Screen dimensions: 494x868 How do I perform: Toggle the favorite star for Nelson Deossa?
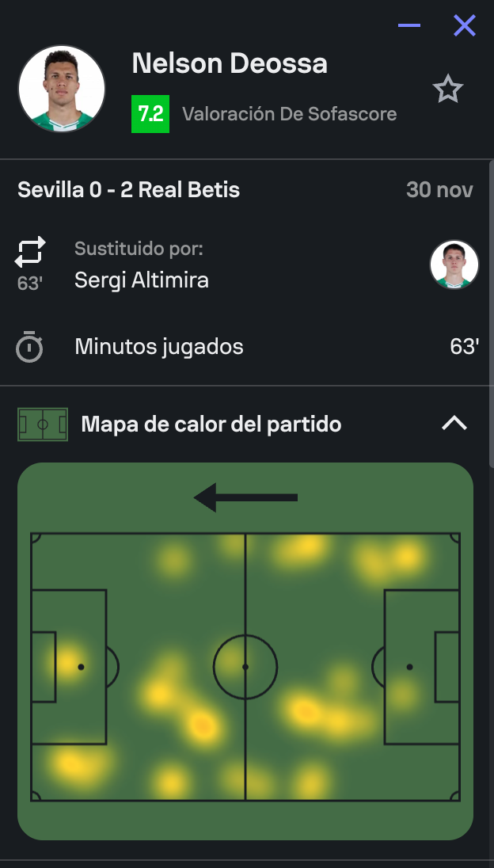(447, 89)
